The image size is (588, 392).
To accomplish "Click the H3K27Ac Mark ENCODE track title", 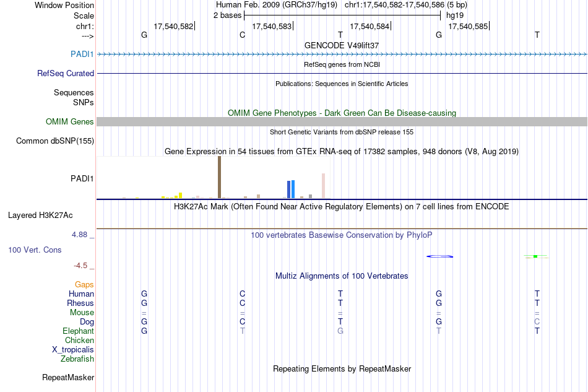I will tap(342, 207).
